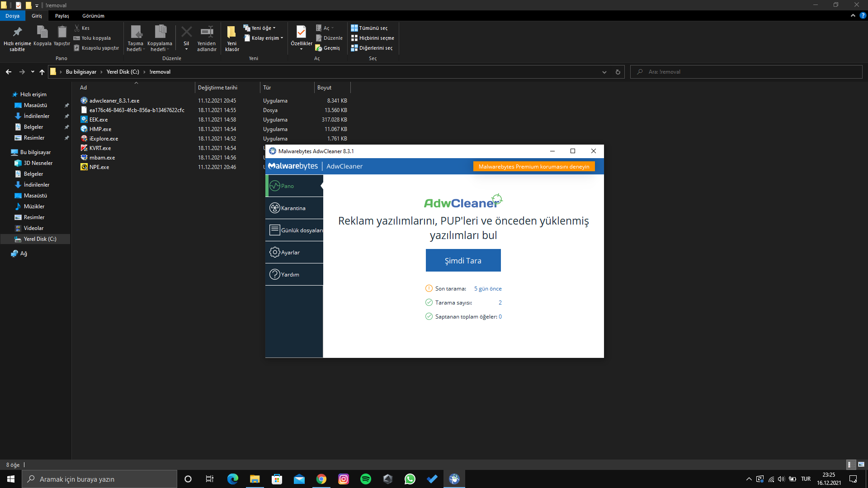Click the Özellikler properties icon in ribbon

click(301, 33)
